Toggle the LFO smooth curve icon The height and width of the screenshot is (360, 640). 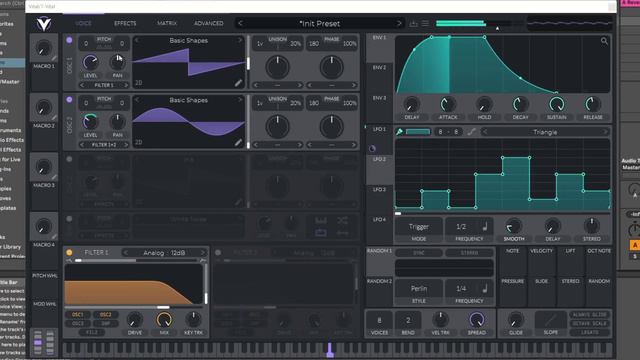[x=471, y=131]
